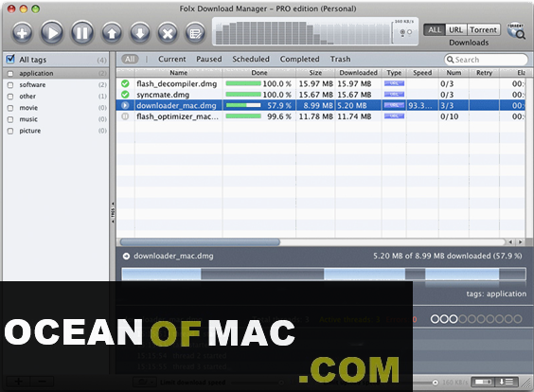Screen dimensions: 534x392
Task: Sort the list by the Speed column header
Action: point(422,73)
